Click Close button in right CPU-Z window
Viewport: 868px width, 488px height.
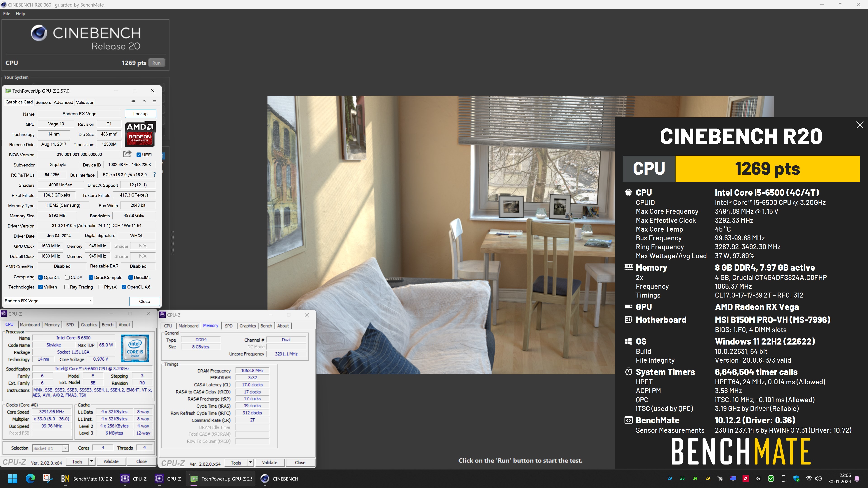[300, 462]
